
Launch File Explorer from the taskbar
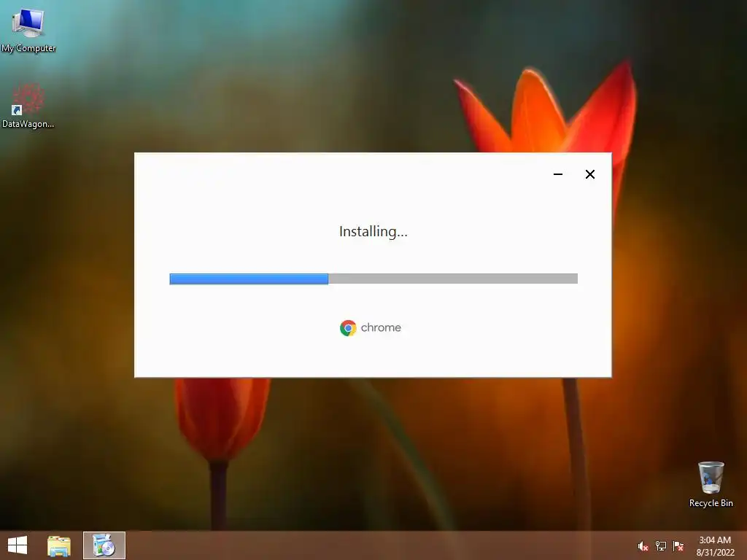point(59,546)
